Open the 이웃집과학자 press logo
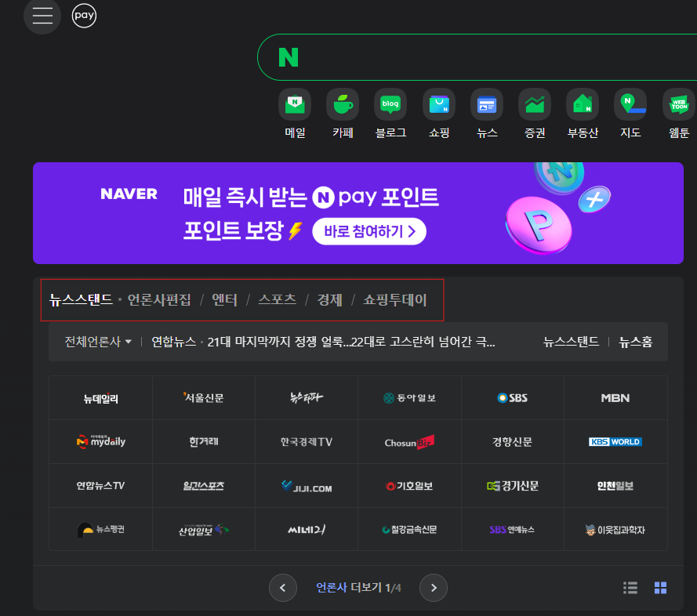This screenshot has width=697, height=616. coord(615,529)
